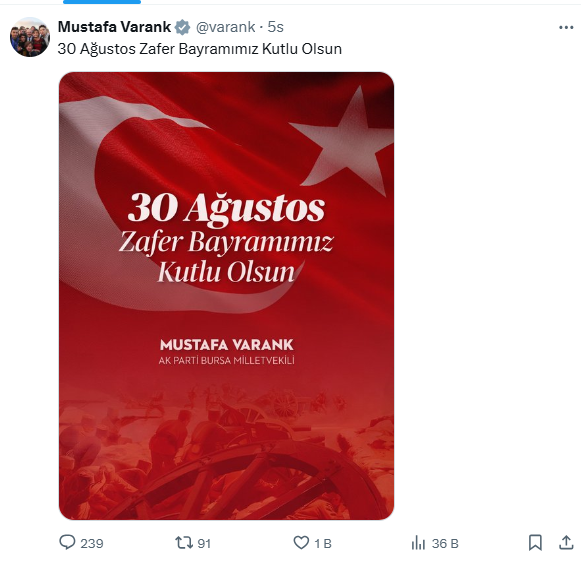Click the verified badge beside Mustafa Varank
The height and width of the screenshot is (561, 581).
(x=182, y=27)
